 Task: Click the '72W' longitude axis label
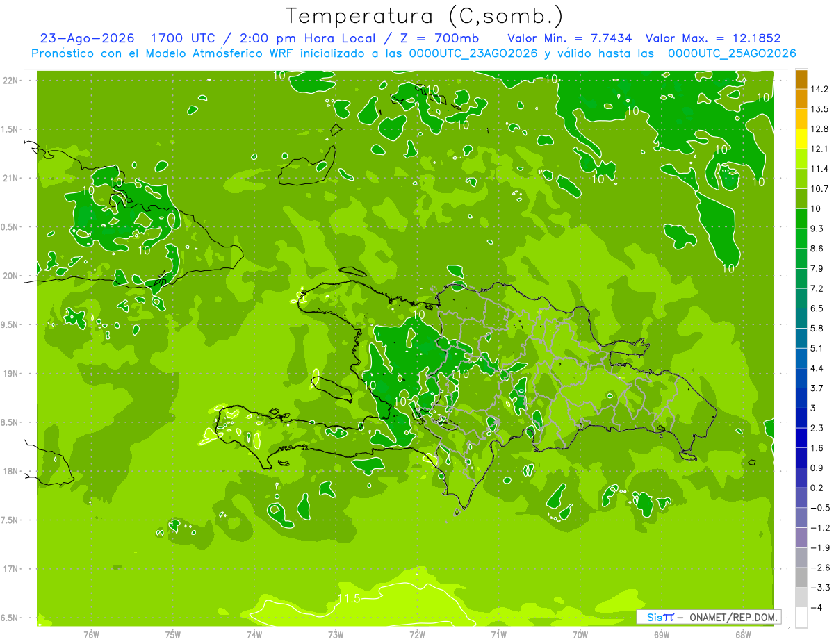417,635
